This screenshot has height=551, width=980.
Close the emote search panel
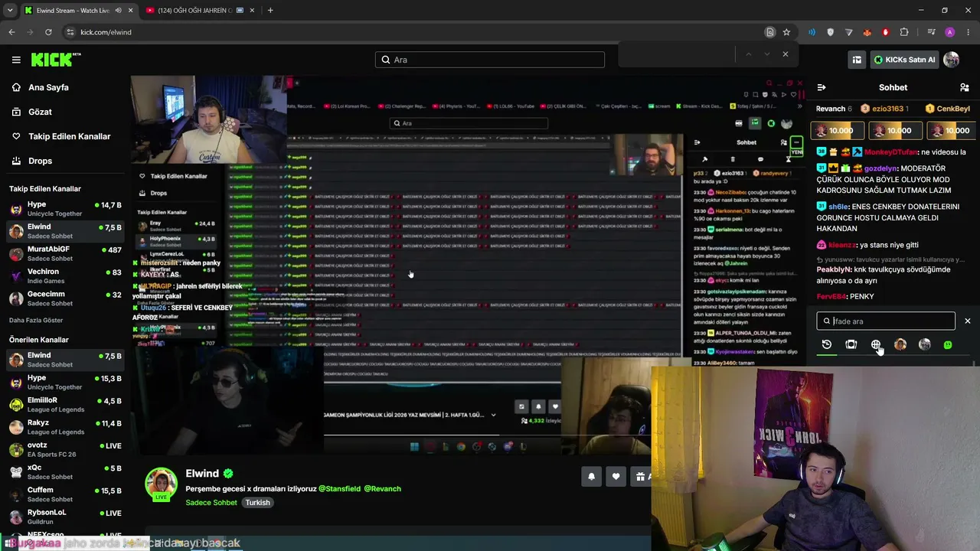click(x=968, y=321)
